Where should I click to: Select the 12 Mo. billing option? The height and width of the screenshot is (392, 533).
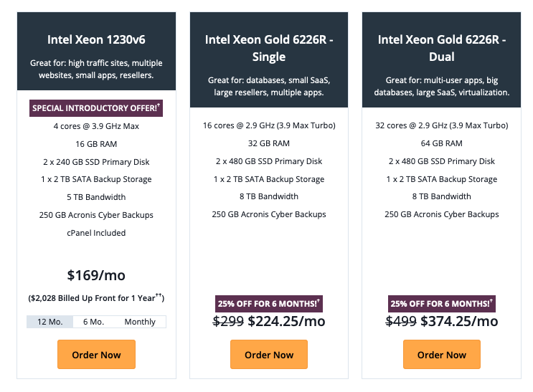click(x=50, y=322)
